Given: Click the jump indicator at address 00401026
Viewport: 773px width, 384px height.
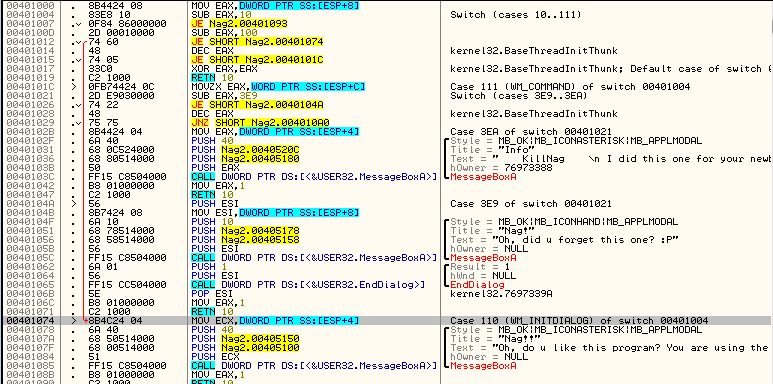Looking at the screenshot, I should 74,105.
